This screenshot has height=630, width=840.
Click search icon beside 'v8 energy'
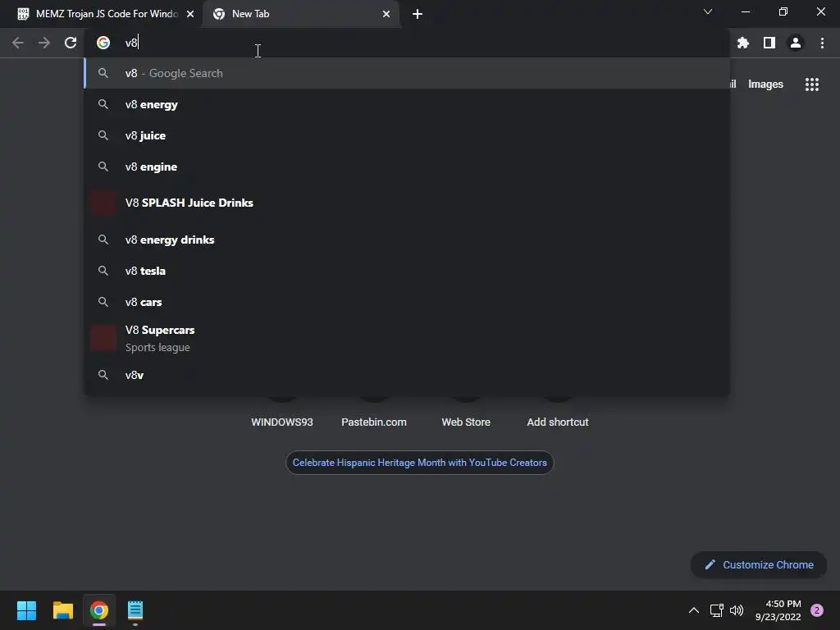pos(103,104)
